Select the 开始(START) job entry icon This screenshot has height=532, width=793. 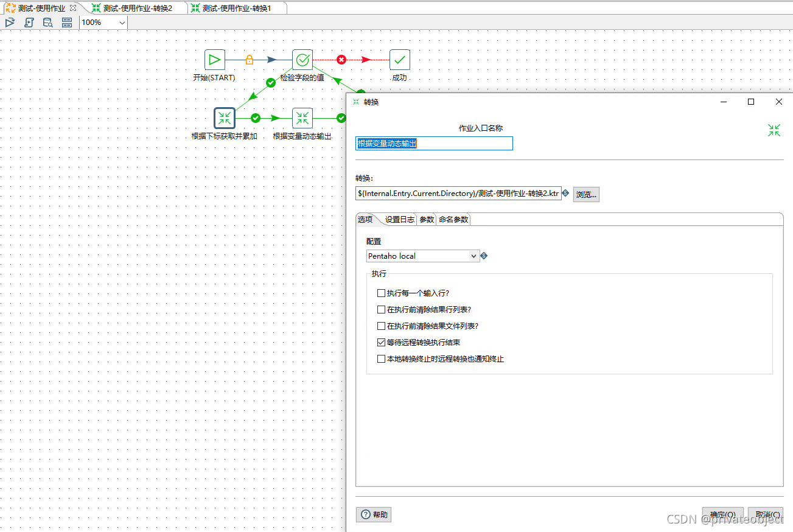click(x=215, y=60)
